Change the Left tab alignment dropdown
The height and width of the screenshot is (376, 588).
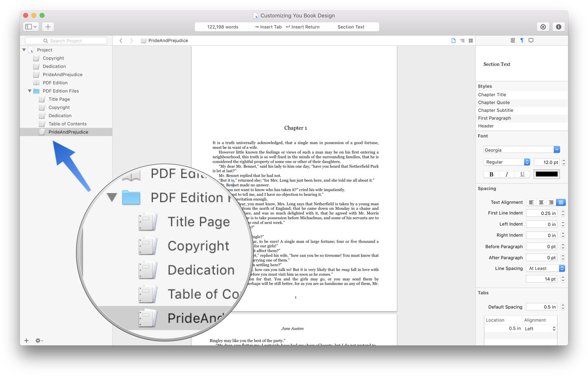pos(540,329)
